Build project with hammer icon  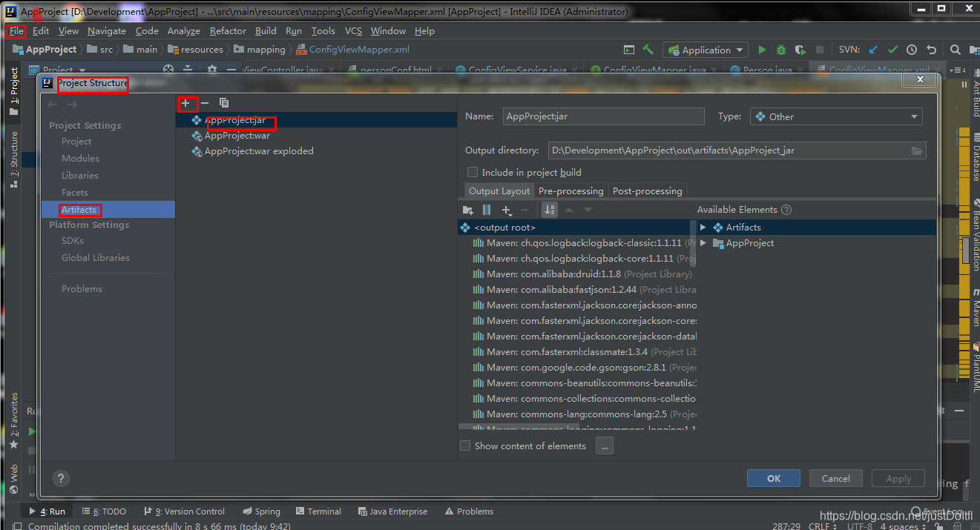[648, 50]
